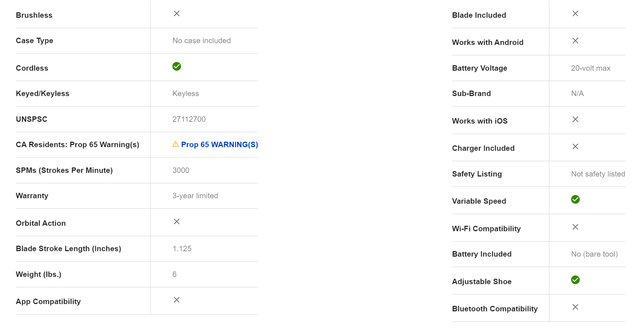The width and height of the screenshot is (644, 328).
Task: Click the X icon for App Compatibility
Action: click(x=177, y=300)
